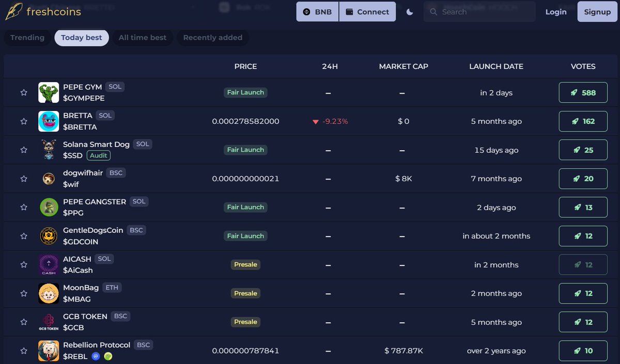
Task: Click the ETH tag beside MoonBag
Action: coord(112,288)
